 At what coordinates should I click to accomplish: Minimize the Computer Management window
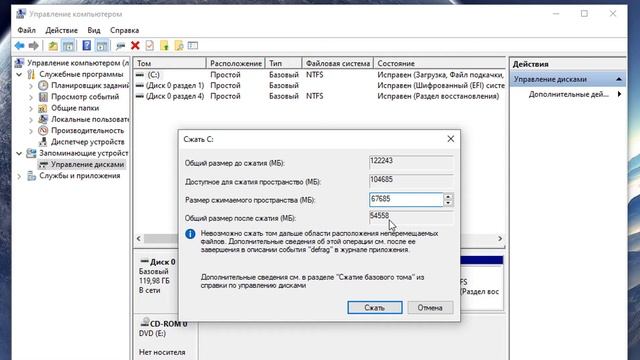tap(556, 14)
